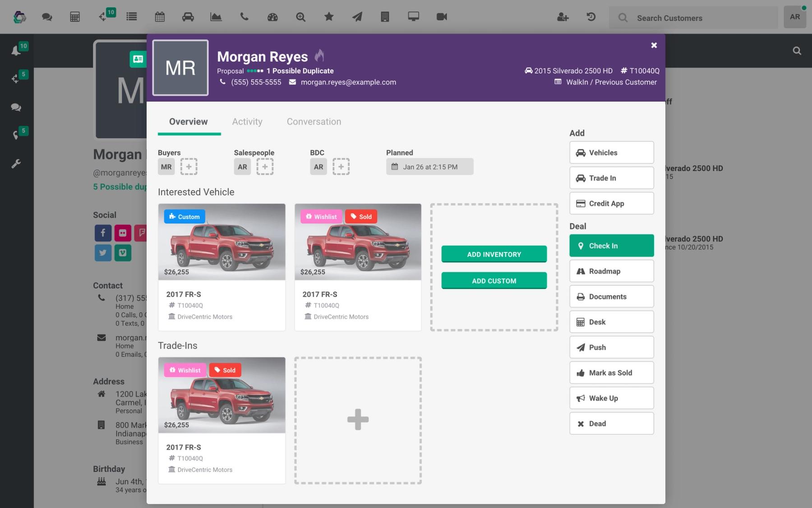
Task: Click the video camera icon in toolbar
Action: (x=442, y=17)
